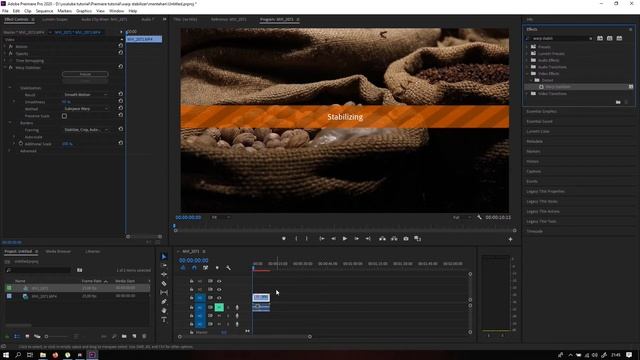Click Mark Out in Program monitor
Viewport: 640px width, 360px height.
pyautogui.click(x=307, y=239)
